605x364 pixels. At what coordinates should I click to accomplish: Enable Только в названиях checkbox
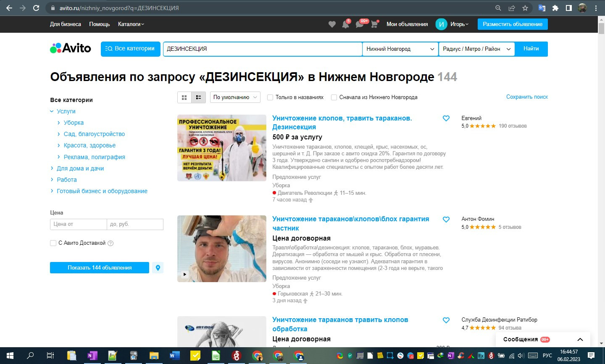pyautogui.click(x=270, y=97)
